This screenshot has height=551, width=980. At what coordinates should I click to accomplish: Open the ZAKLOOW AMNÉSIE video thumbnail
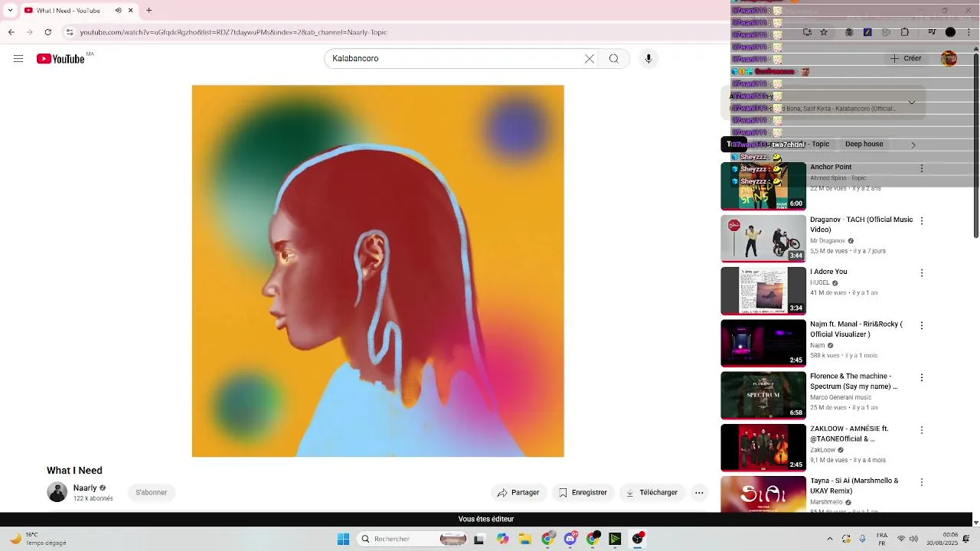pyautogui.click(x=763, y=448)
